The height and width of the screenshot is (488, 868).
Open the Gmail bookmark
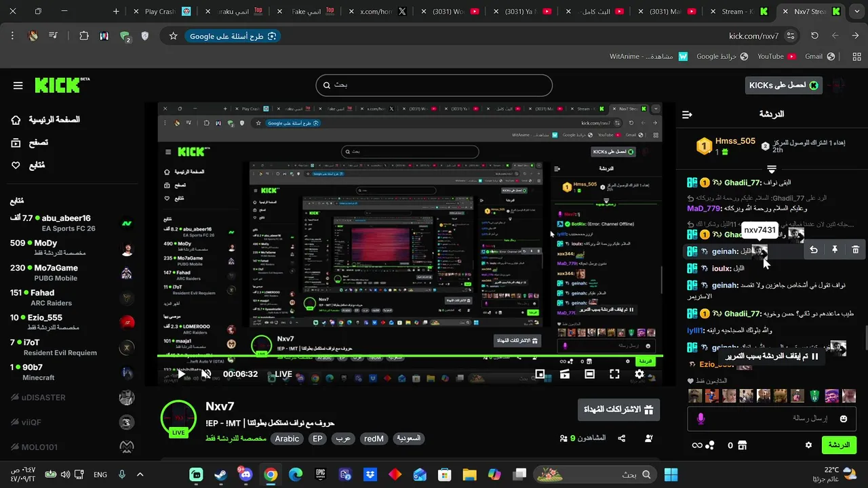820,57
